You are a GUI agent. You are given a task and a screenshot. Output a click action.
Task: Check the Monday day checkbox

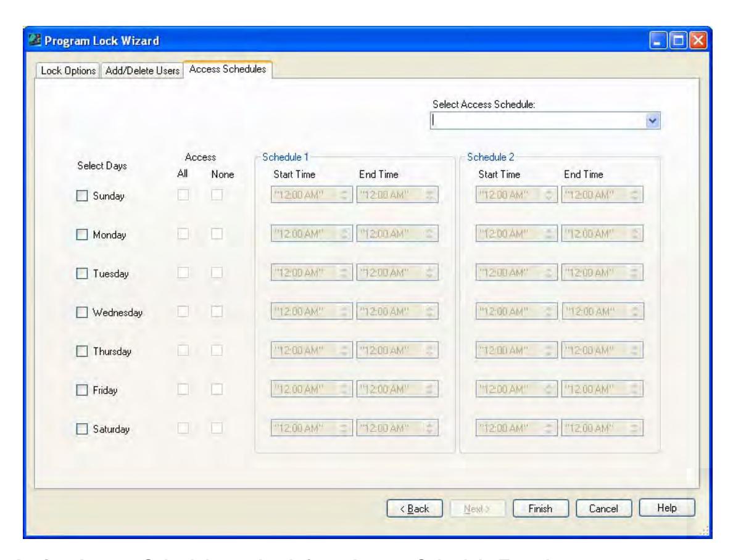point(82,234)
